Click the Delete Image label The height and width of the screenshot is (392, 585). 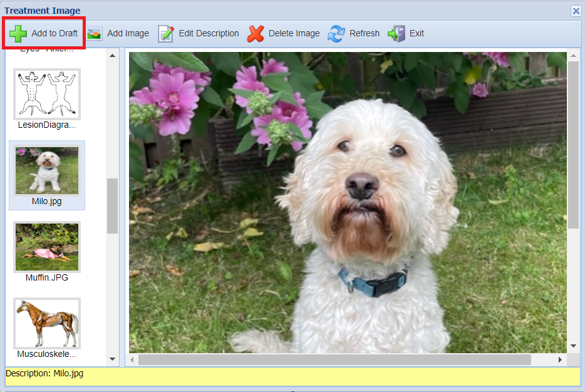tap(294, 33)
